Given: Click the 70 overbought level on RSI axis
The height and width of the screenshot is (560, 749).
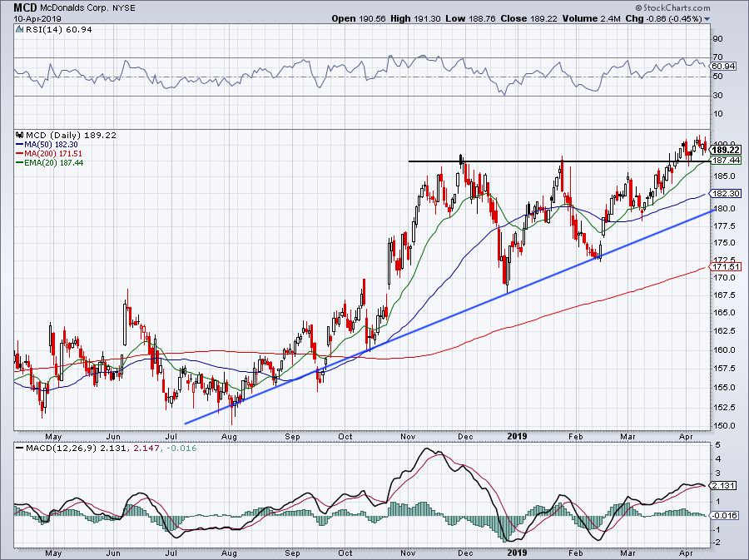Looking at the screenshot, I should [x=717, y=57].
